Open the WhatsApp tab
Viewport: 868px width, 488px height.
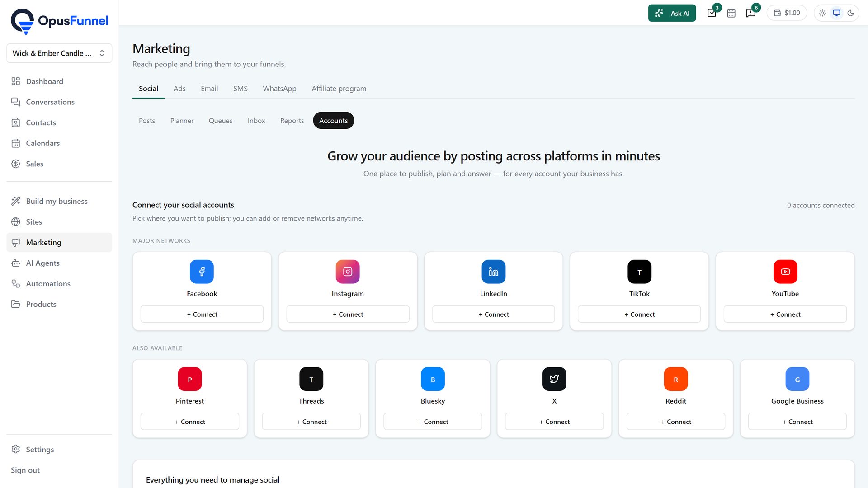[x=279, y=89]
